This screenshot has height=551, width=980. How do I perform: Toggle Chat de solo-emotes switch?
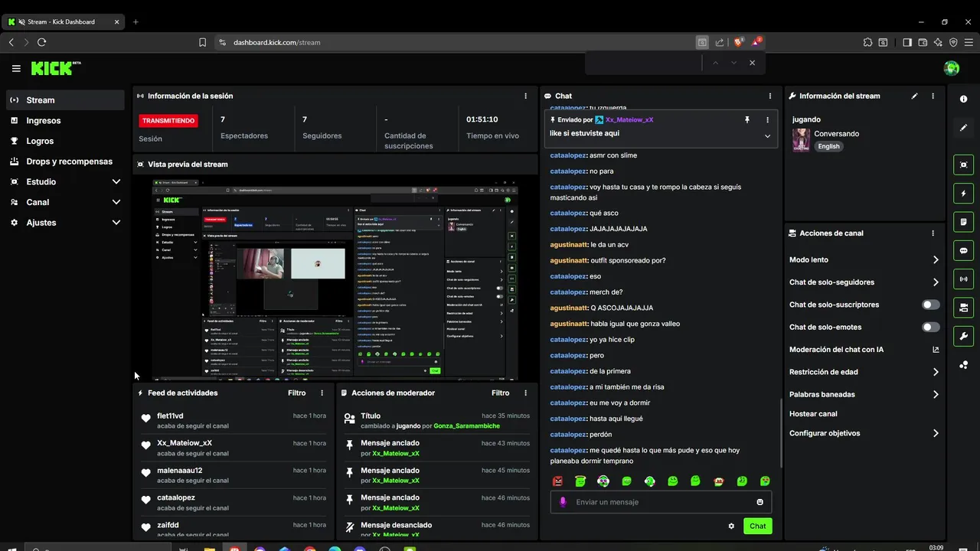click(931, 328)
